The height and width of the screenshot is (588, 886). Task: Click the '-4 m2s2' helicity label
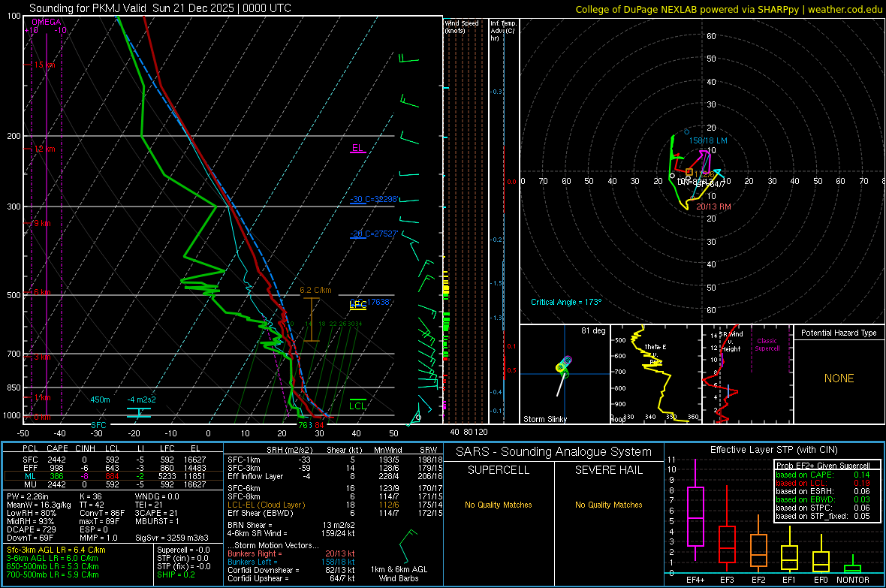[x=141, y=400]
